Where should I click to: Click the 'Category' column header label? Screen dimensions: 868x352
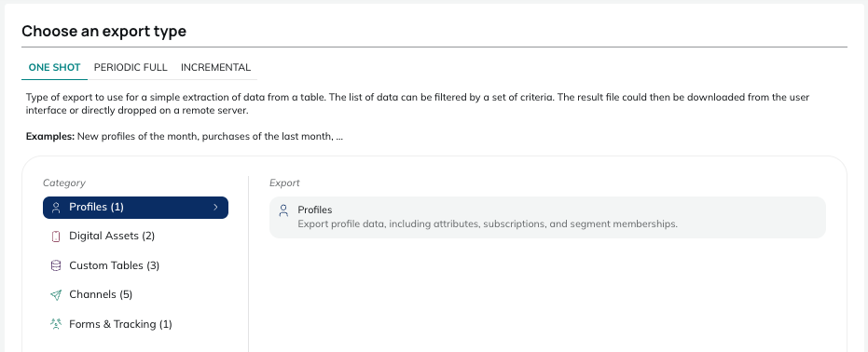coord(64,183)
